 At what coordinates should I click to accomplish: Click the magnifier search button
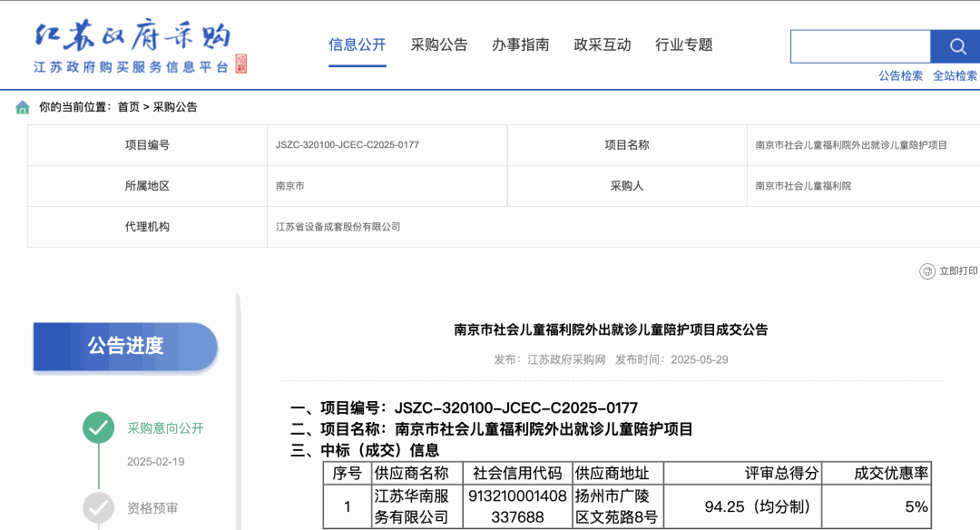point(955,46)
